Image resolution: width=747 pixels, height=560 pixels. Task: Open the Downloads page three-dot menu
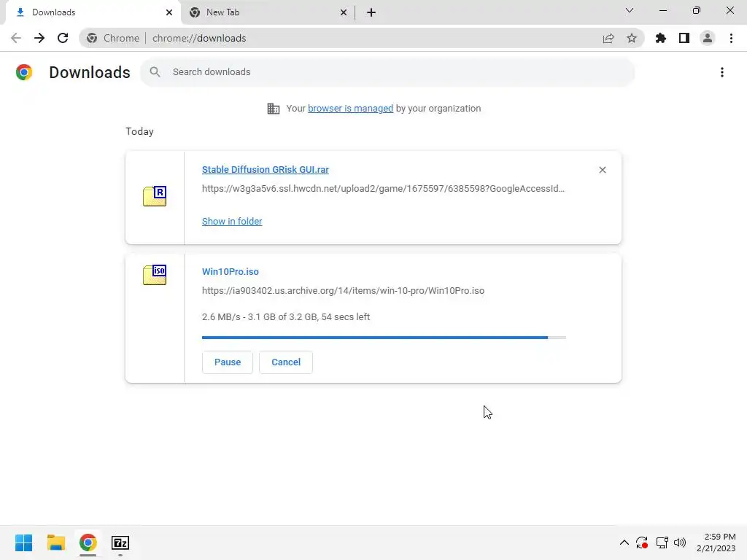(x=721, y=72)
